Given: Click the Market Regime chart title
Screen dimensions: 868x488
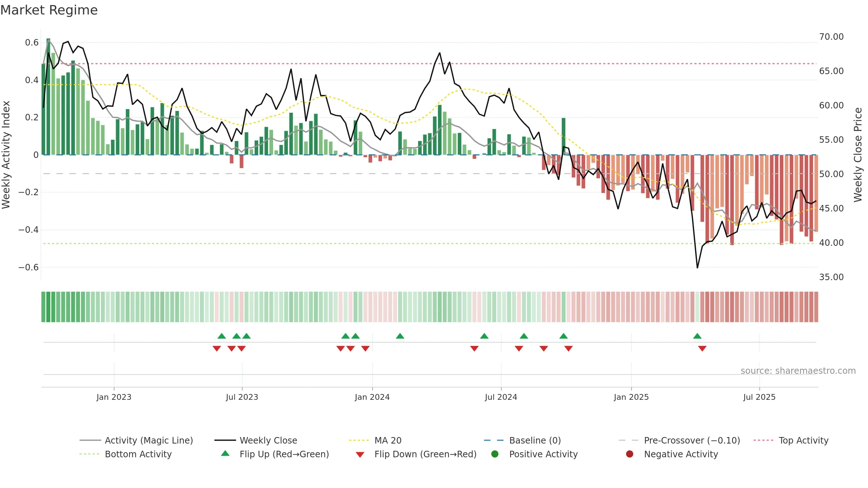Looking at the screenshot, I should [x=49, y=10].
